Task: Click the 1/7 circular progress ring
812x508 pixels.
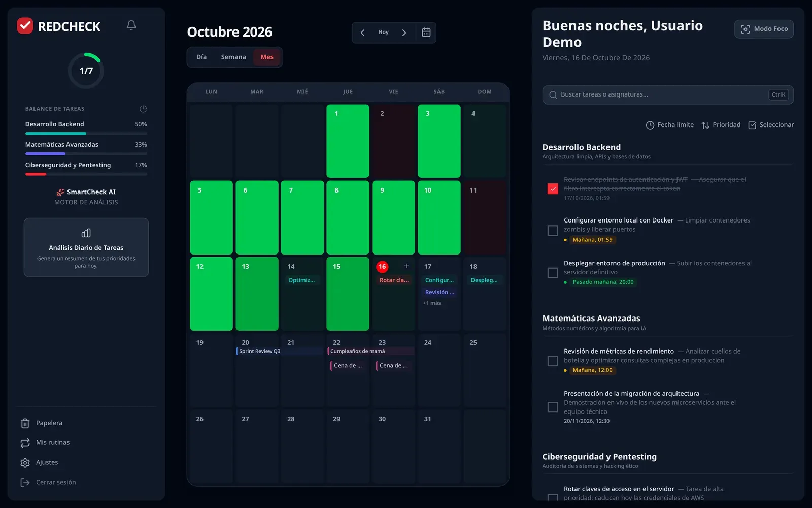Action: coord(86,71)
